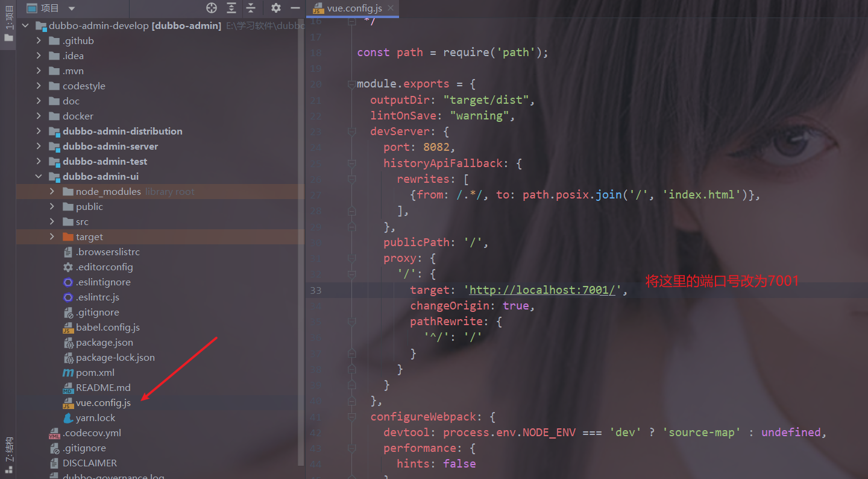Select the .codecov.yml YML icon
The height and width of the screenshot is (479, 868).
(x=55, y=433)
